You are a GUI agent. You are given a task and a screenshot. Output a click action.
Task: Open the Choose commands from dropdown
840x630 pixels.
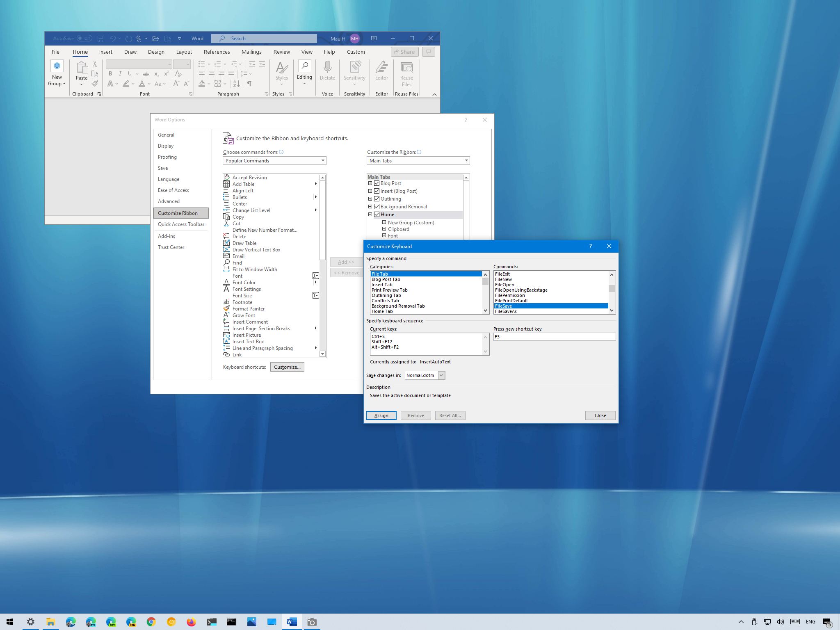274,160
